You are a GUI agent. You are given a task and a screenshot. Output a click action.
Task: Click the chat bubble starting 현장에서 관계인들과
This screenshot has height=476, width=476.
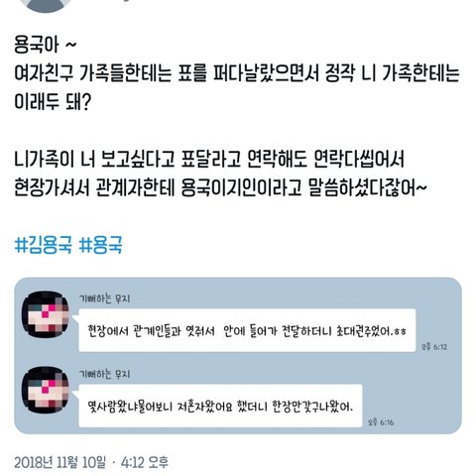[247, 330]
